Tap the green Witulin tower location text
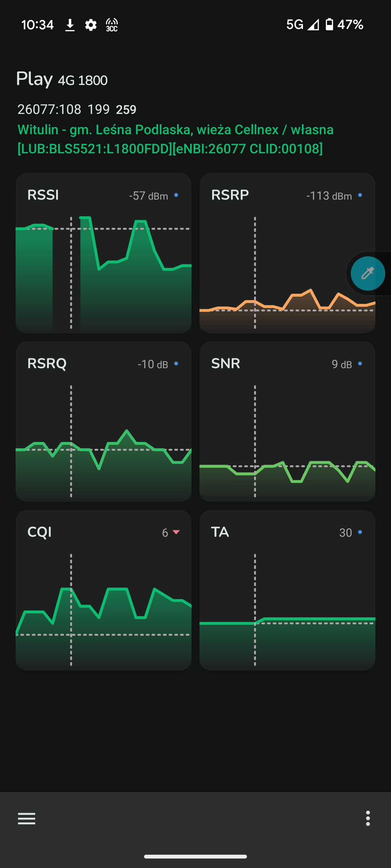The width and height of the screenshot is (391, 868). (176, 139)
